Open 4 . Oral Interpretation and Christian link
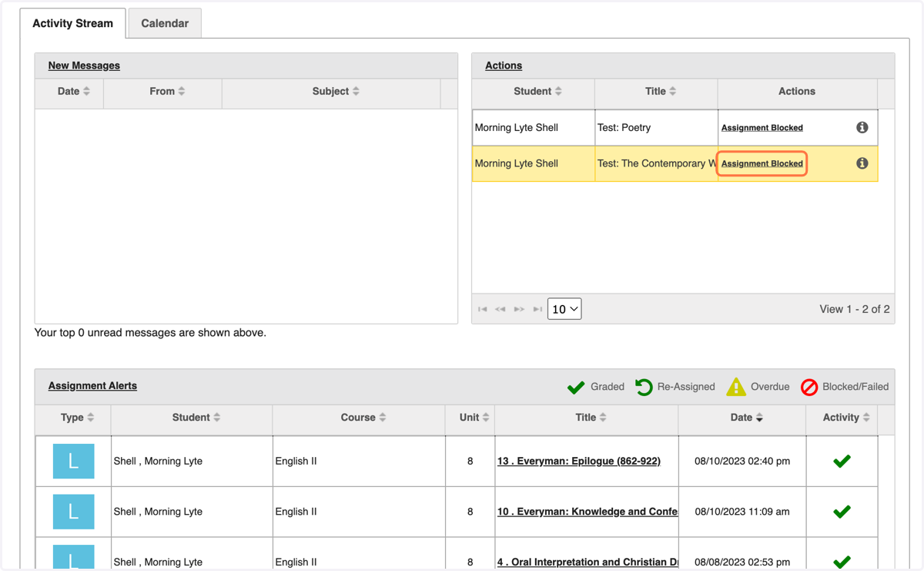The height and width of the screenshot is (571, 924). pyautogui.click(x=588, y=562)
